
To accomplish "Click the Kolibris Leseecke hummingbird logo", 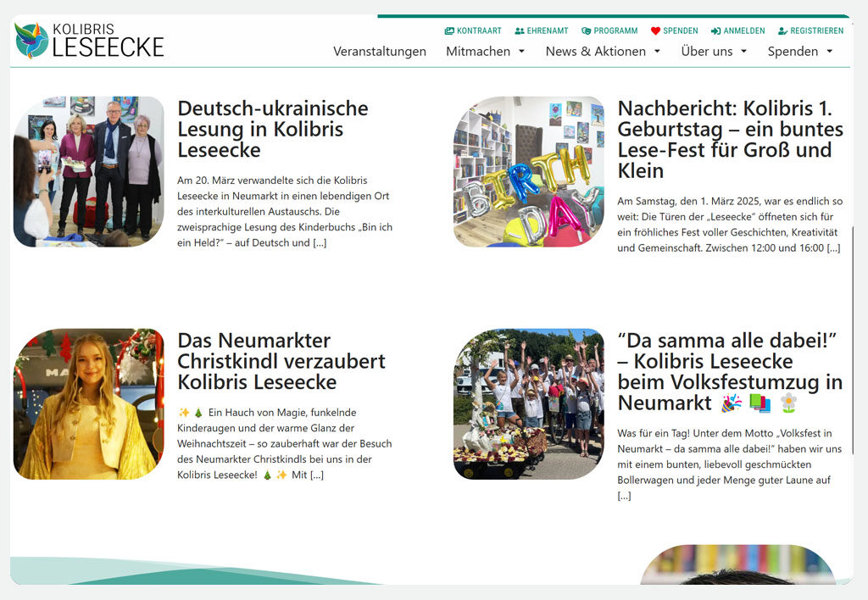I will coord(31,41).
